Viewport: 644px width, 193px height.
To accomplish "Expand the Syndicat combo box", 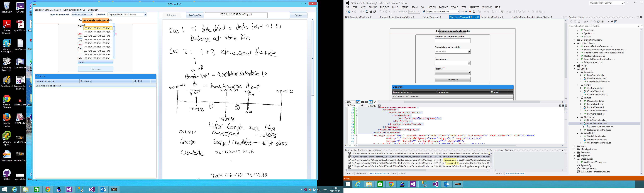I will click(145, 15).
